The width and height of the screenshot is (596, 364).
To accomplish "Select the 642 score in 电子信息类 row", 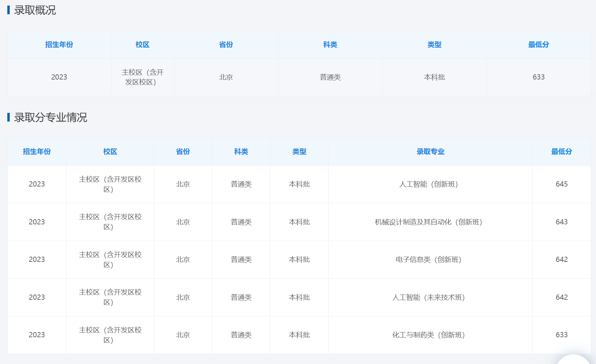I will coord(561,260).
